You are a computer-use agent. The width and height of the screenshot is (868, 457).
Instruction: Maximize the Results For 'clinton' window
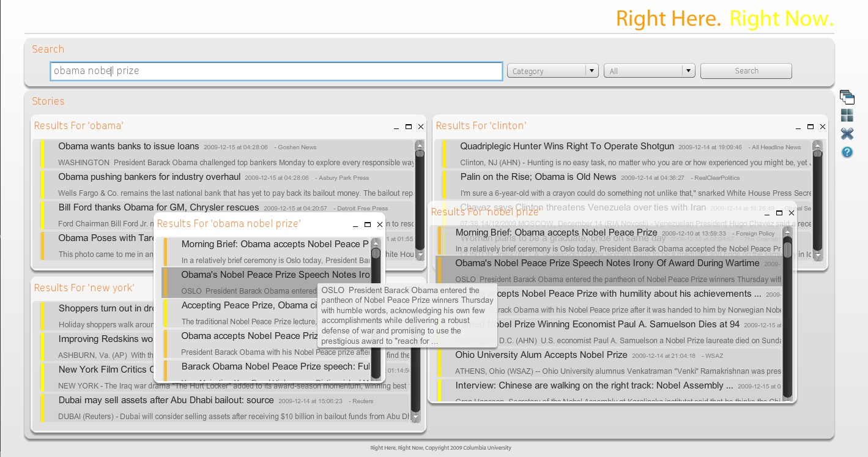(811, 127)
